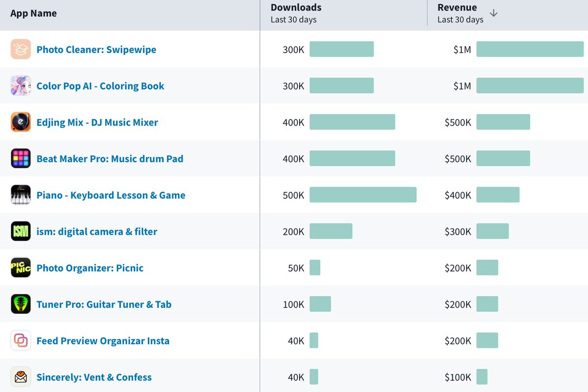Sort by the Downloads column header
Screen dimensions: 588x392
[296, 7]
